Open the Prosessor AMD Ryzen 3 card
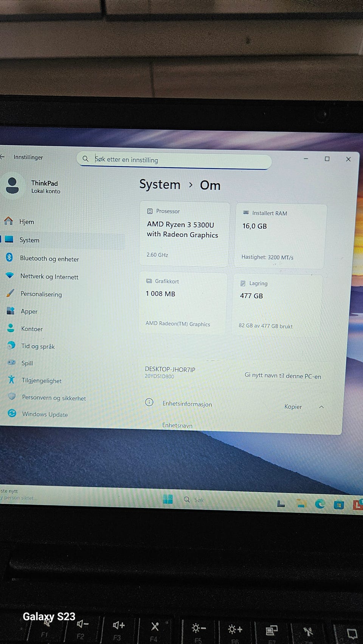Screen dimensions: 363x644 click(x=185, y=234)
